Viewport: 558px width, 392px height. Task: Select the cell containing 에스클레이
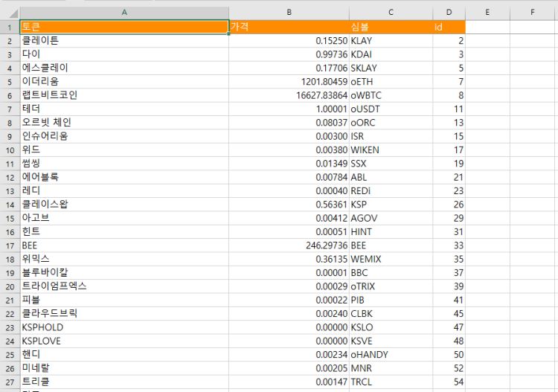(x=124, y=68)
